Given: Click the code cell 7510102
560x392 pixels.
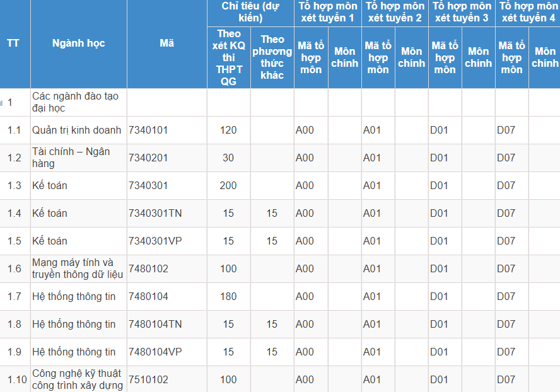Looking at the screenshot, I should 148,379.
